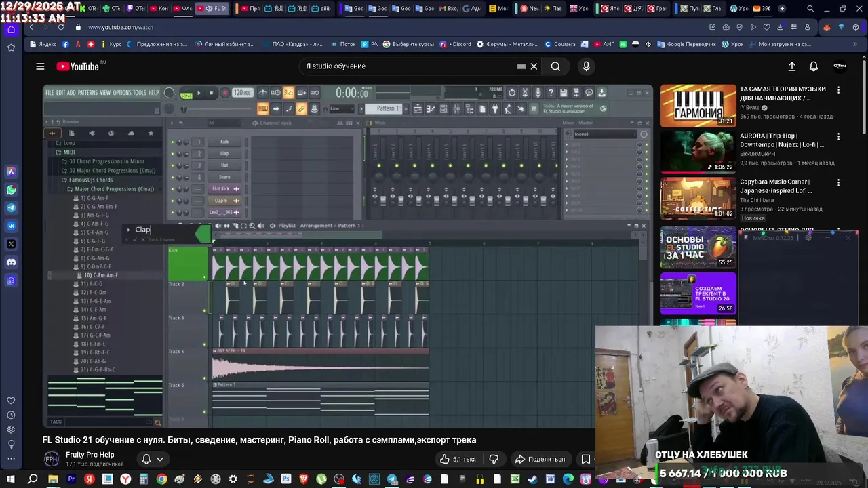Open VK in the browser sidebar
The width and height of the screenshot is (868, 488).
(11, 226)
